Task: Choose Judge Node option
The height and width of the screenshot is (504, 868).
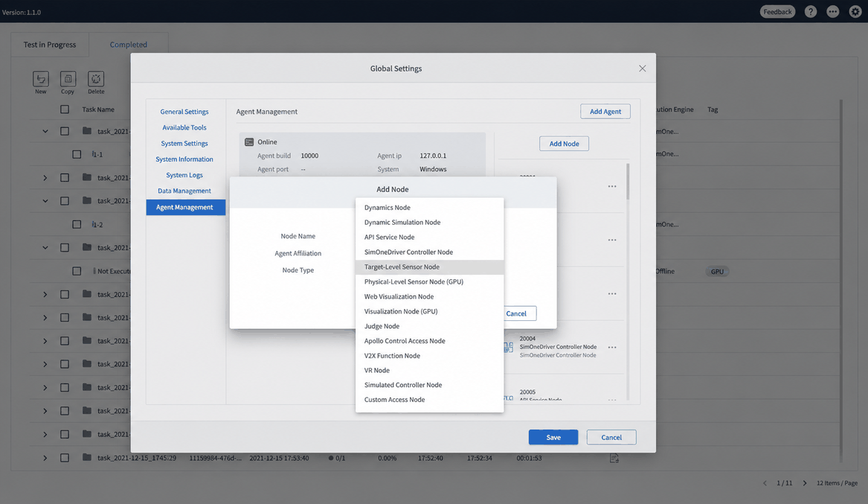Action: click(x=430, y=326)
